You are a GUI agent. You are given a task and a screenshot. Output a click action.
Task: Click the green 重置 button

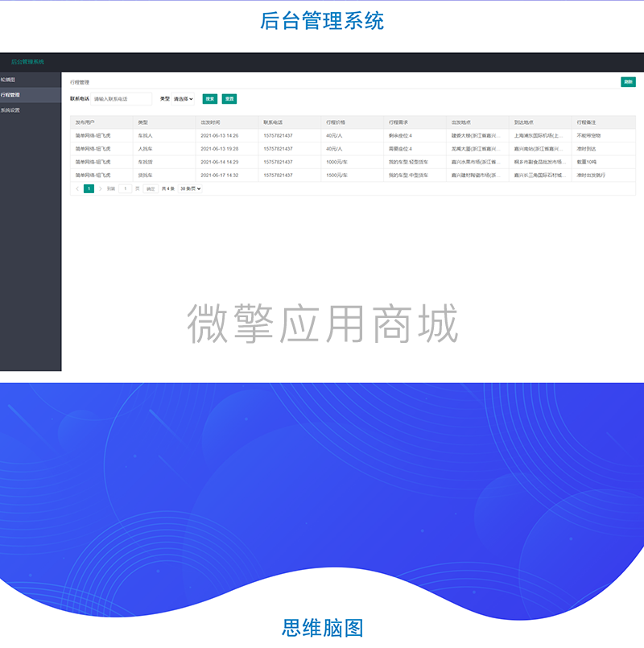(x=229, y=99)
